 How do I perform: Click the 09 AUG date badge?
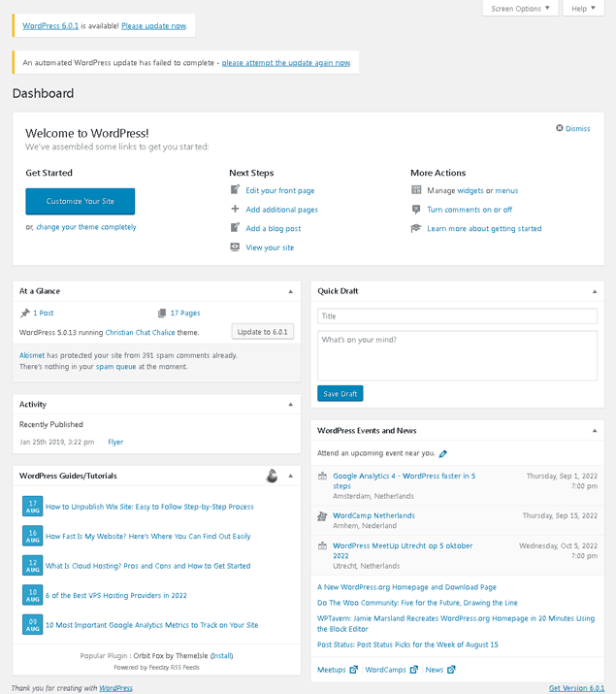click(x=33, y=625)
